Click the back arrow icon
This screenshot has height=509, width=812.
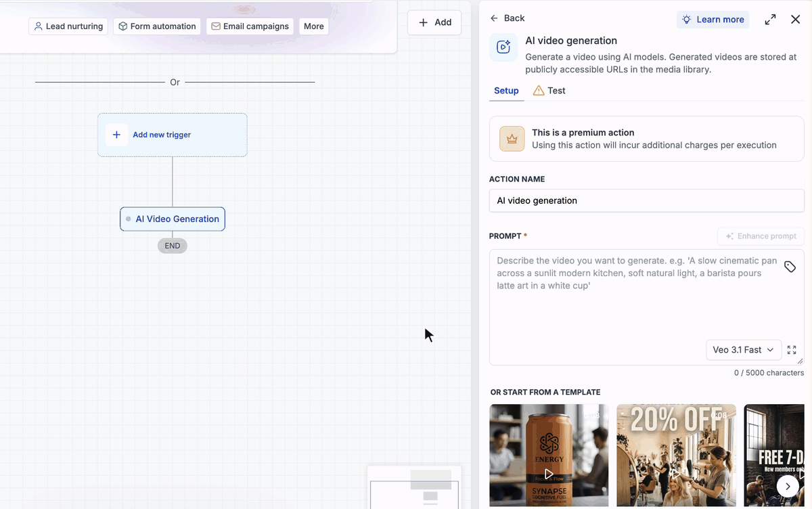(494, 18)
